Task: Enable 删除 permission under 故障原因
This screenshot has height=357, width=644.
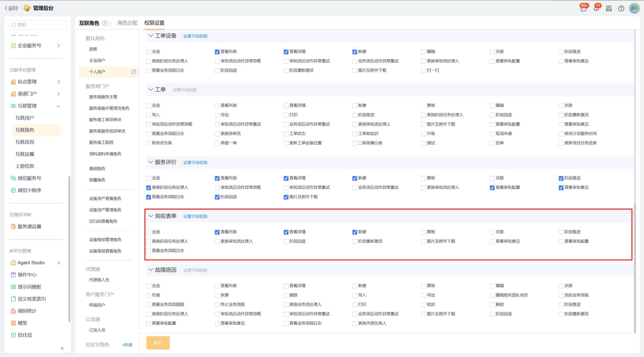Action: click(286, 295)
